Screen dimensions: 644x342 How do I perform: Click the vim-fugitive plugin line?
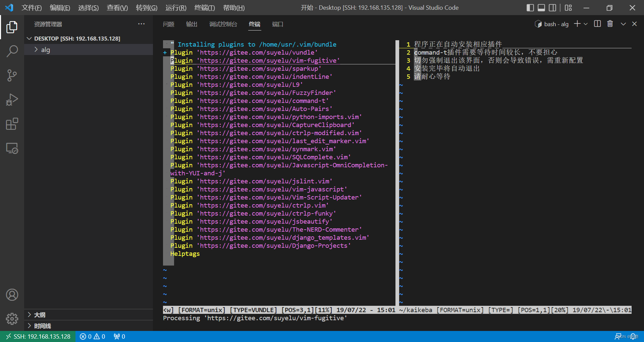point(255,60)
